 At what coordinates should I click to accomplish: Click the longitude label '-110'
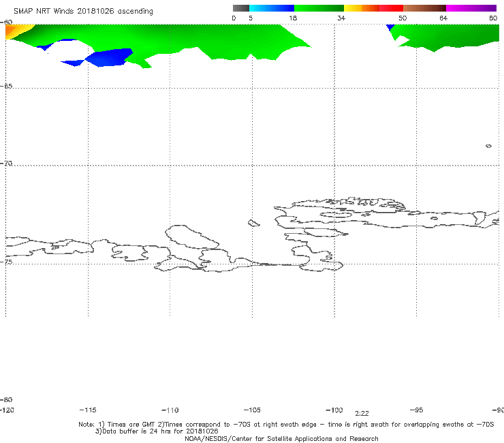170,410
